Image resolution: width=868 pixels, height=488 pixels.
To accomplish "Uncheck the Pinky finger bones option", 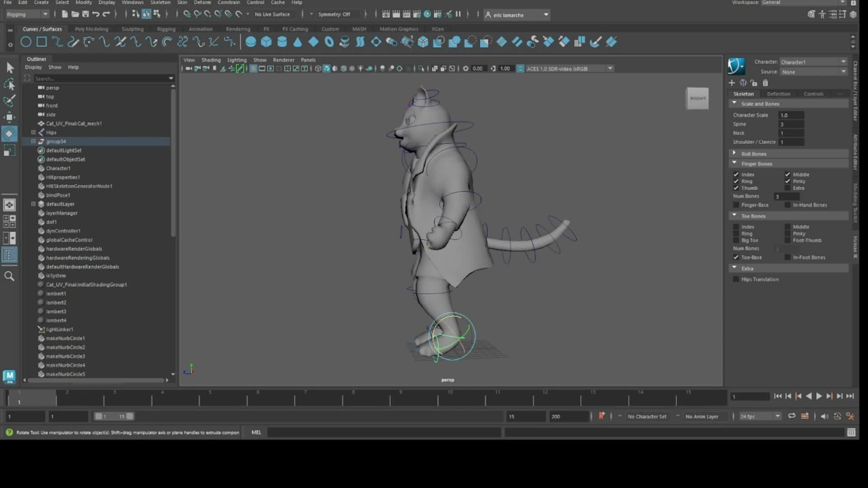I will [787, 181].
